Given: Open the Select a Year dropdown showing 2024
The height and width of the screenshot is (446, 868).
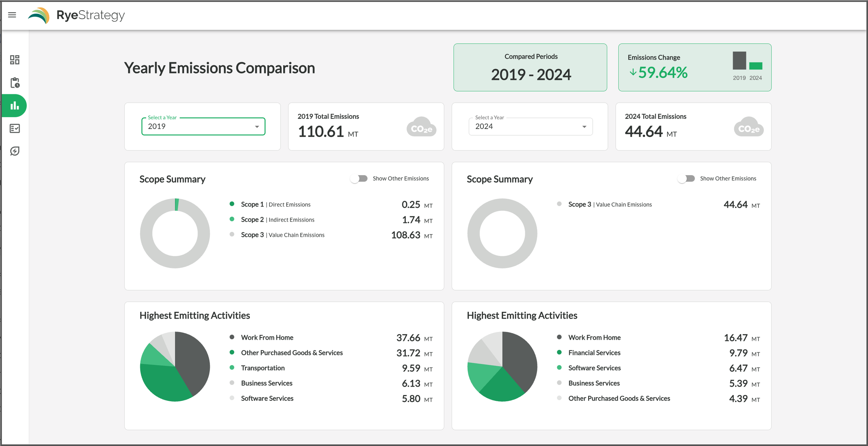Looking at the screenshot, I should (530, 126).
